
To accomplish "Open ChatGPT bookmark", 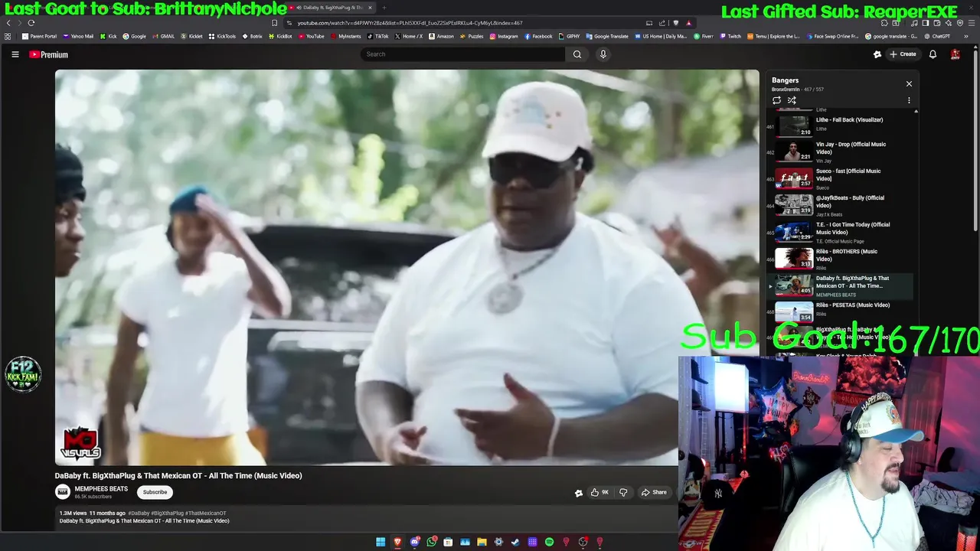I will (x=937, y=36).
